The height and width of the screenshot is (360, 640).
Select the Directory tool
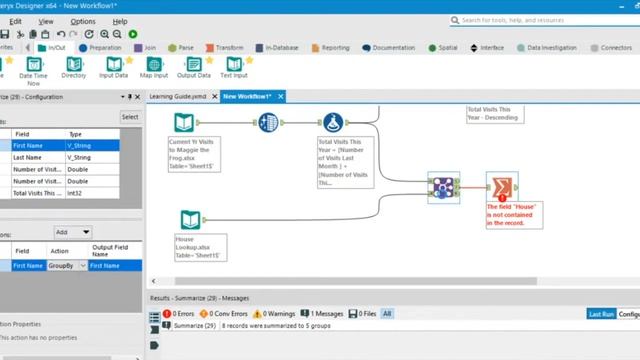click(74, 67)
